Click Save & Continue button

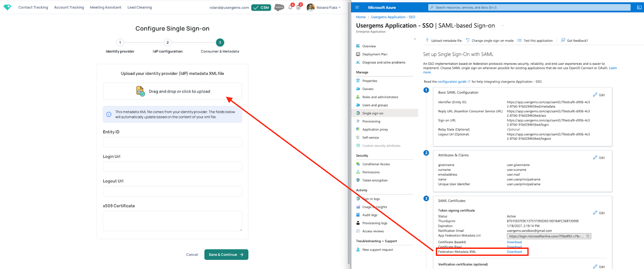[x=226, y=255]
